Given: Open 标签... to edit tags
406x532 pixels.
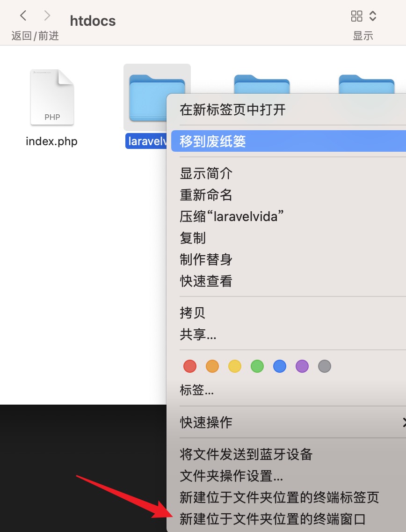Looking at the screenshot, I should pyautogui.click(x=196, y=390).
